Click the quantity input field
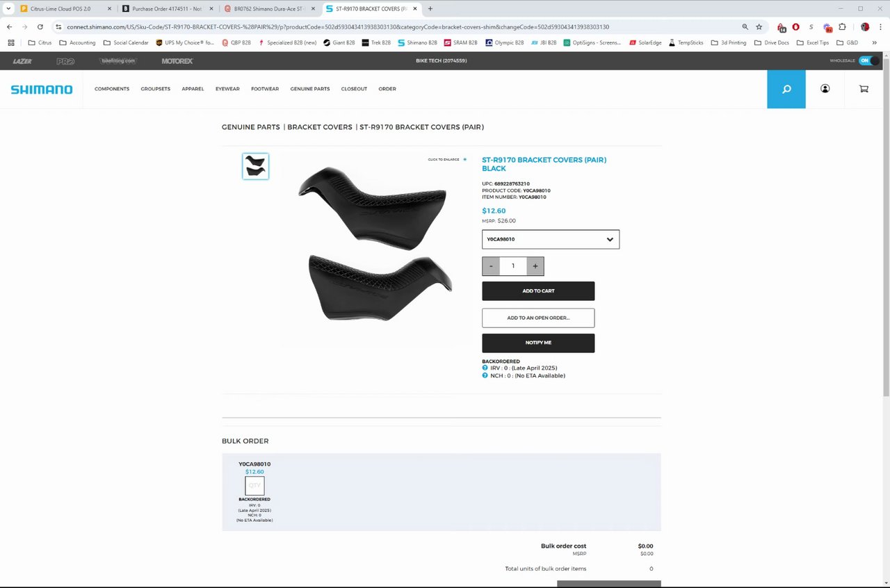 [x=513, y=266]
